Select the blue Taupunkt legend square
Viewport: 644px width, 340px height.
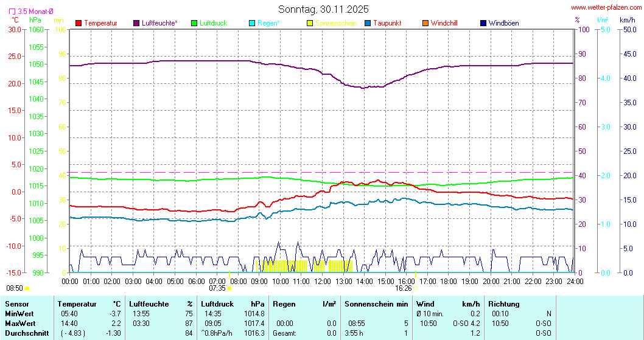368,23
